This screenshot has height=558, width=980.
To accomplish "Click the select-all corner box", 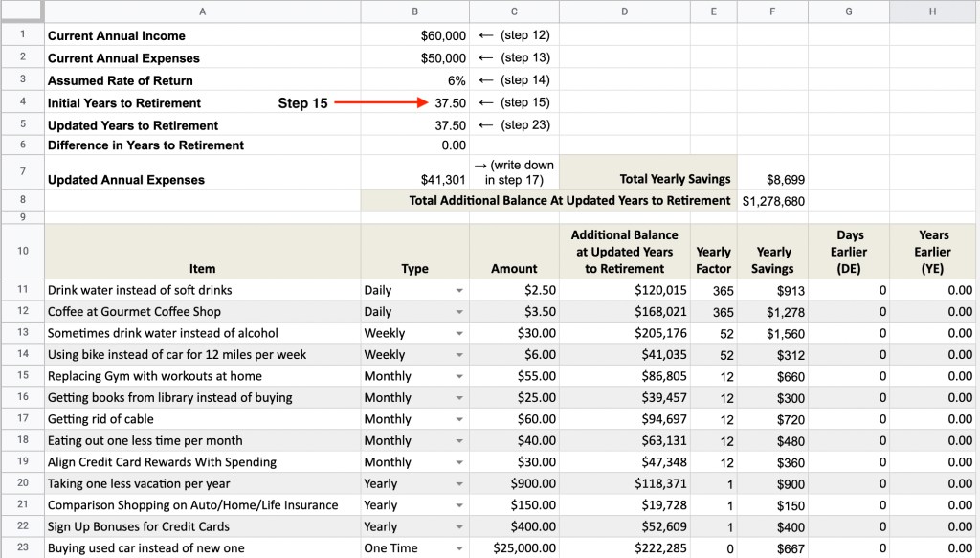I will click(22, 11).
